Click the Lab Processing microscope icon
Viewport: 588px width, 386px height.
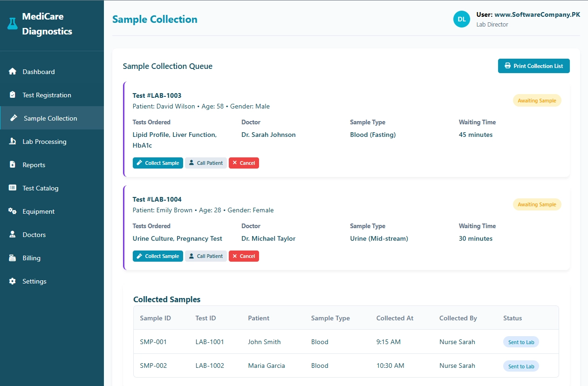coord(13,142)
